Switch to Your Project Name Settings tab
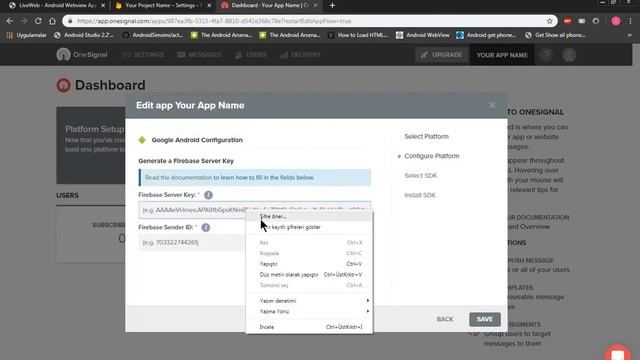 (x=163, y=5)
